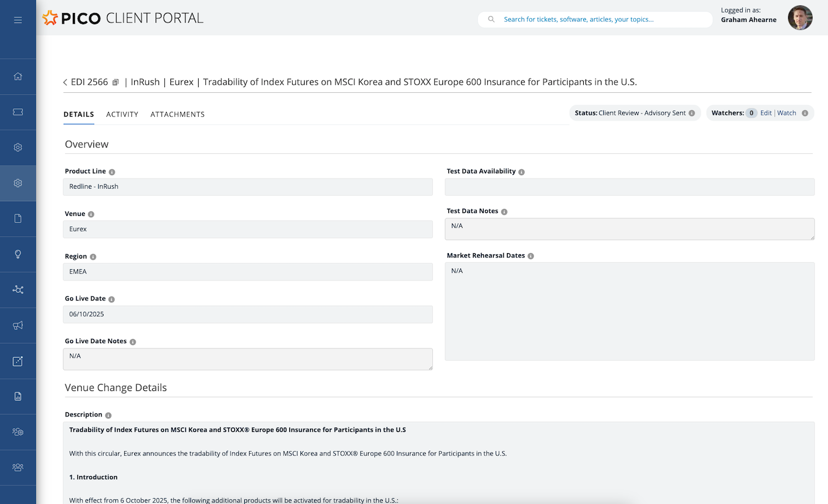Toggle the hamburger menu at top left
This screenshot has height=504, width=828.
tap(18, 20)
